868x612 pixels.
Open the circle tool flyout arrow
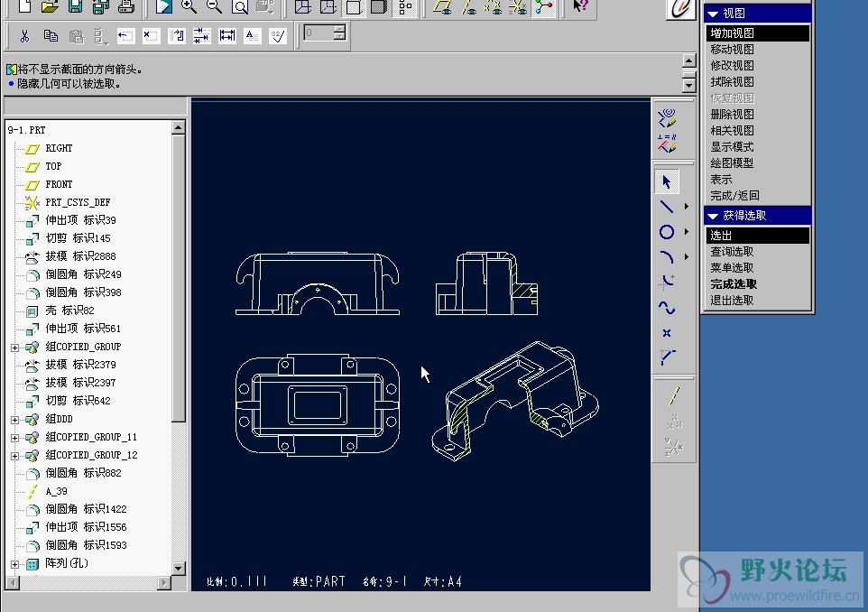pos(687,231)
